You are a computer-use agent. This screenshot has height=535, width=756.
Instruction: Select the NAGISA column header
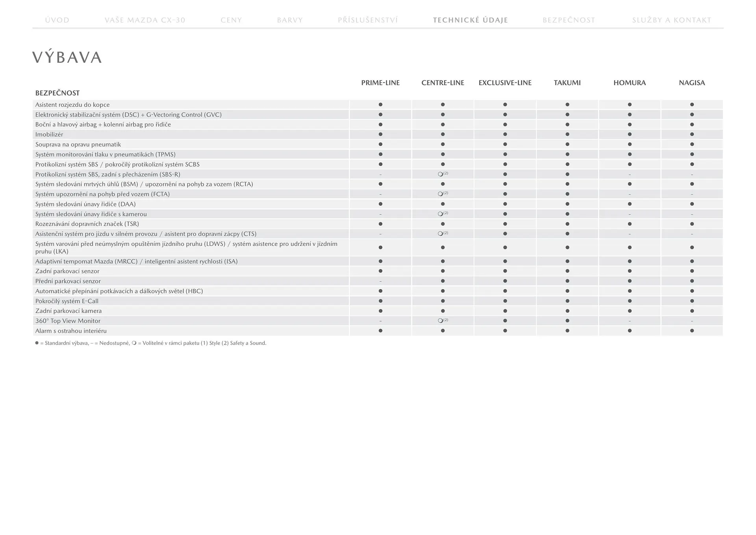(691, 83)
